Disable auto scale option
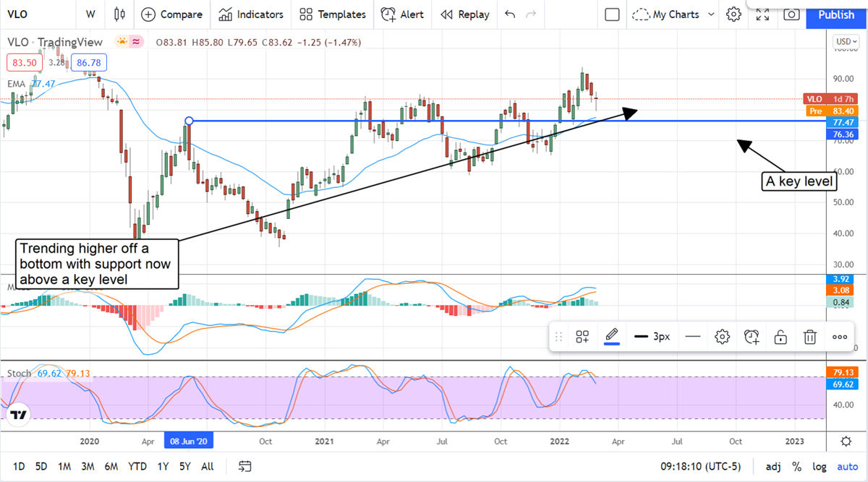This screenshot has height=482, width=868. [846, 466]
